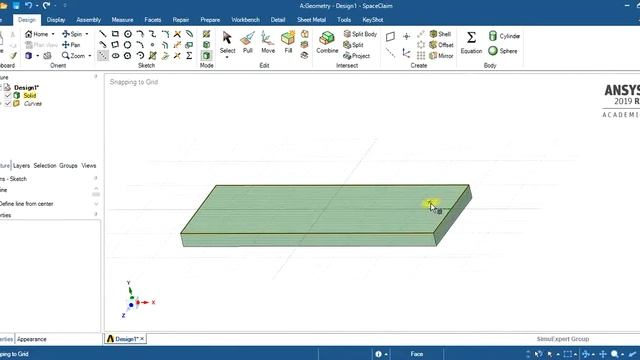The width and height of the screenshot is (640, 360).
Task: Open the Select tool dropdown arrow
Action: 227,57
